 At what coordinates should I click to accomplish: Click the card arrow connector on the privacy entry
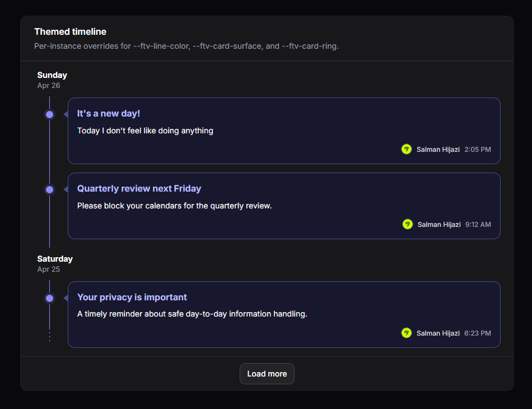(x=66, y=298)
